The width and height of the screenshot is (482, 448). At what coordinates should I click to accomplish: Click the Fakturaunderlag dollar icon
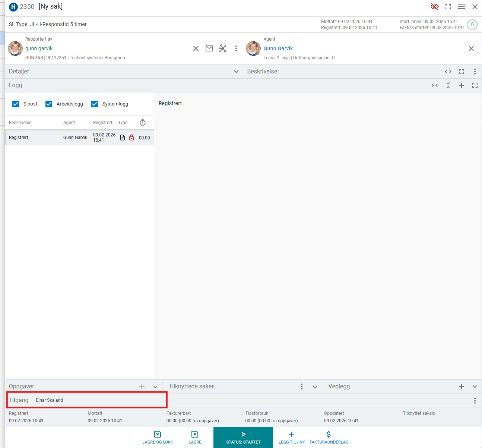click(329, 438)
